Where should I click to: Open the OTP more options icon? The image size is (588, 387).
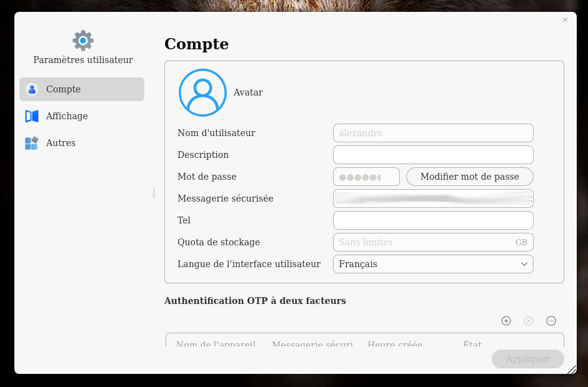(x=551, y=321)
